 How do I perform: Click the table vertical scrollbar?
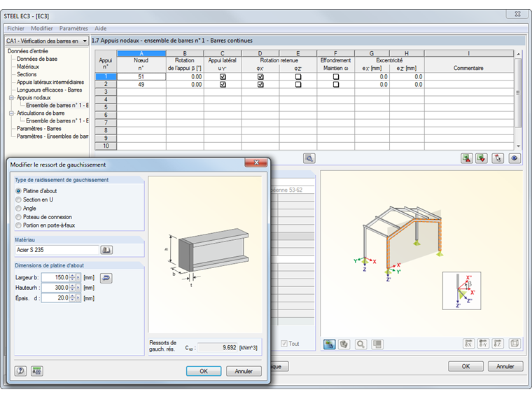(518, 93)
